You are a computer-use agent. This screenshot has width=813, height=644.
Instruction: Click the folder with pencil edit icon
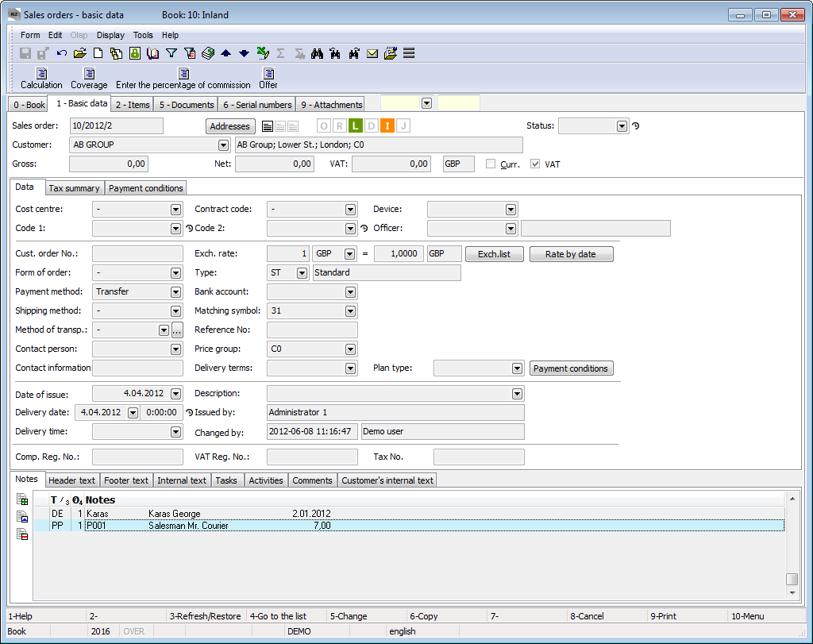[391, 53]
